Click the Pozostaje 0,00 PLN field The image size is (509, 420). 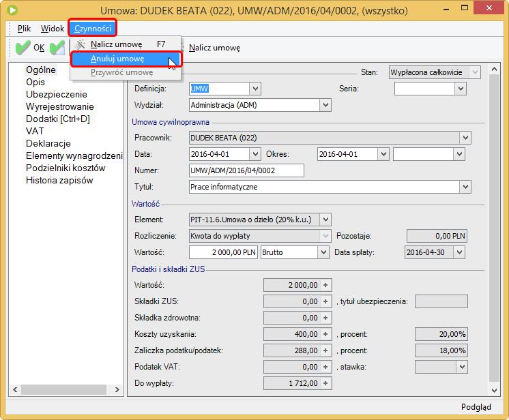click(437, 236)
